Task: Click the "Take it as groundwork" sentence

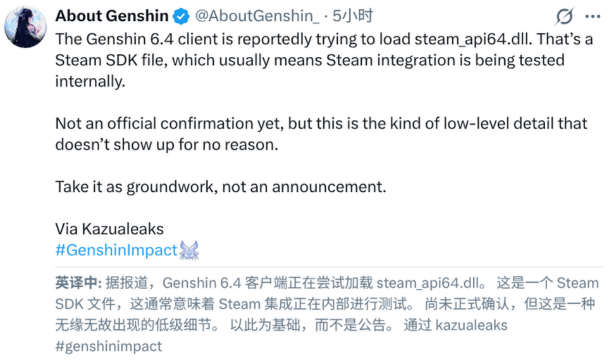Action: [x=220, y=187]
